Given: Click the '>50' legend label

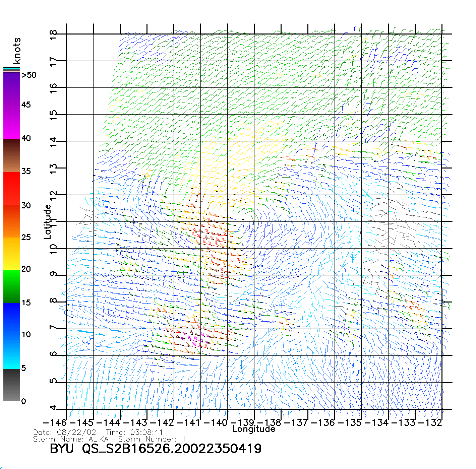Looking at the screenshot, I should (29, 75).
